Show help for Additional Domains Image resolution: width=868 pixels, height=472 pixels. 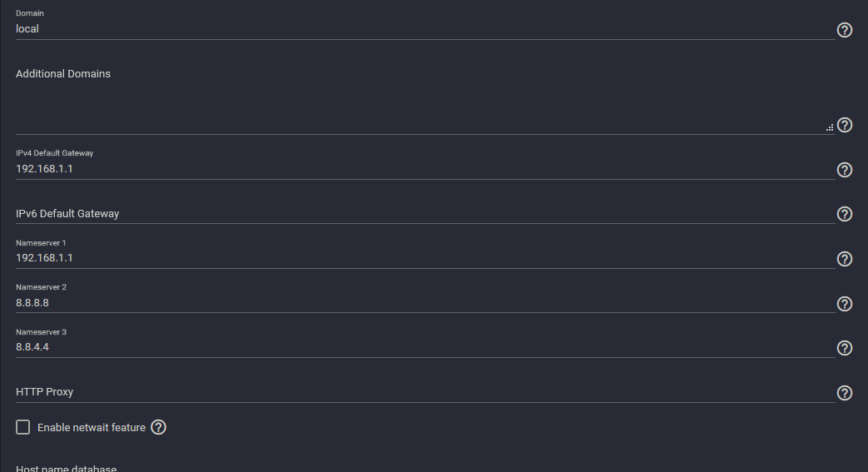[844, 125]
